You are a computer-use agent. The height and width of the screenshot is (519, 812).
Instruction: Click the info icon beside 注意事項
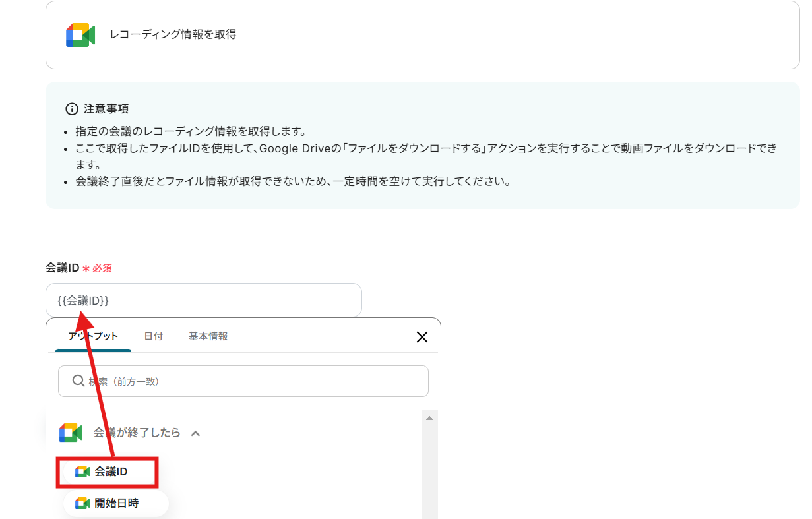point(72,109)
